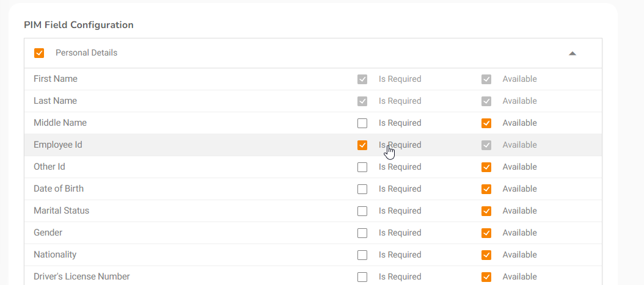Viewport: 644px width, 285px height.
Task: Click the Employee Id field row label
Action: (x=58, y=145)
